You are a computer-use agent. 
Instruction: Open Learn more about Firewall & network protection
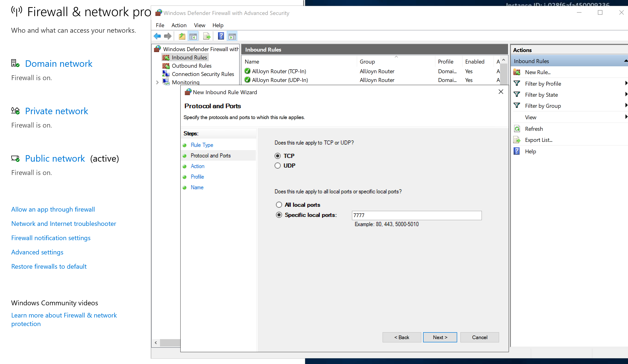click(x=64, y=320)
